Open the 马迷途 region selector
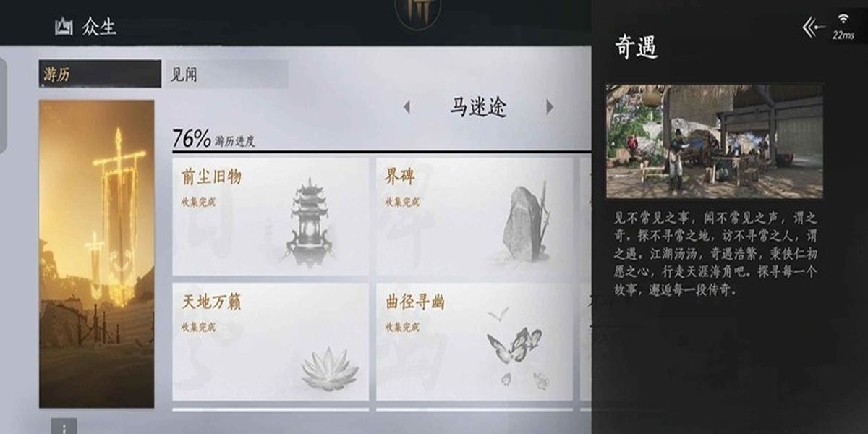The height and width of the screenshot is (434, 868). [478, 107]
